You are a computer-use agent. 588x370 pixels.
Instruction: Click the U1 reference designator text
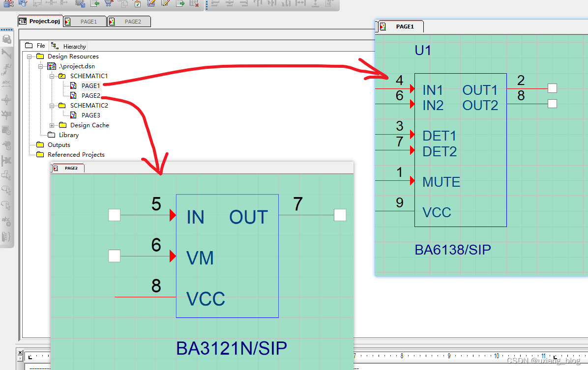423,50
